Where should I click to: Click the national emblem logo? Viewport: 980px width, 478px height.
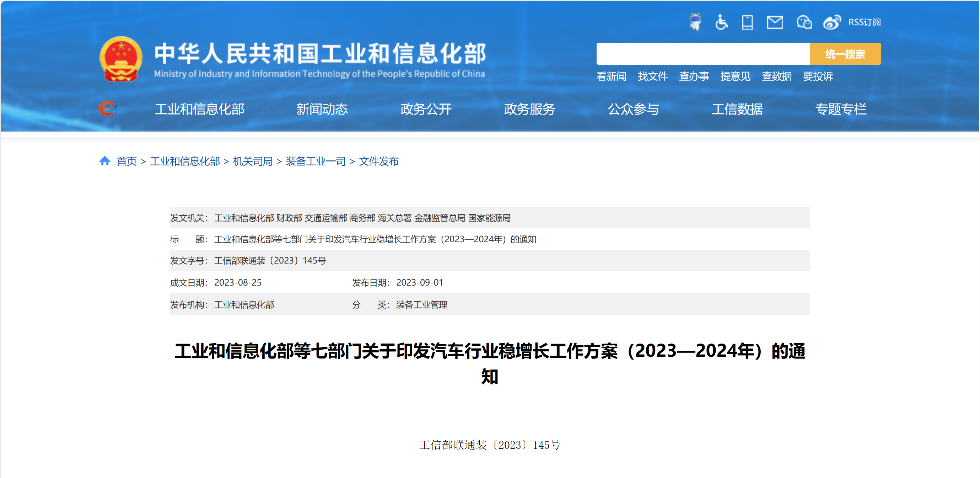pyautogui.click(x=121, y=59)
